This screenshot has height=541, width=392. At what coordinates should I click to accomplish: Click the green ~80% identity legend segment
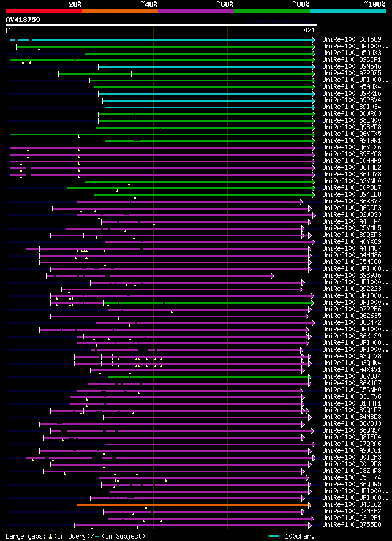tap(272, 11)
